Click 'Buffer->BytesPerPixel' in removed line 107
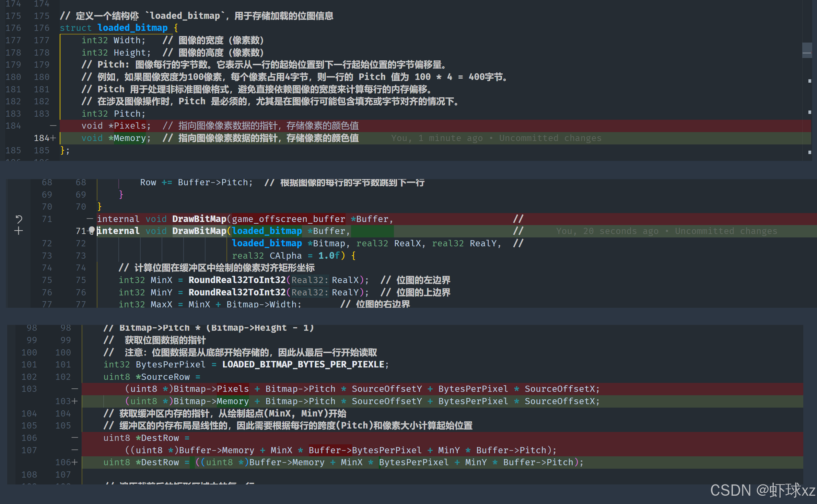The width and height of the screenshot is (817, 504). pos(365,450)
